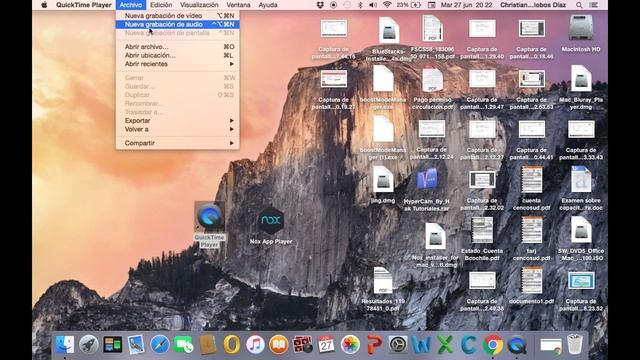The width and height of the screenshot is (640, 360).
Task: Open Notification Center icon in menu bar
Action: (594, 5)
